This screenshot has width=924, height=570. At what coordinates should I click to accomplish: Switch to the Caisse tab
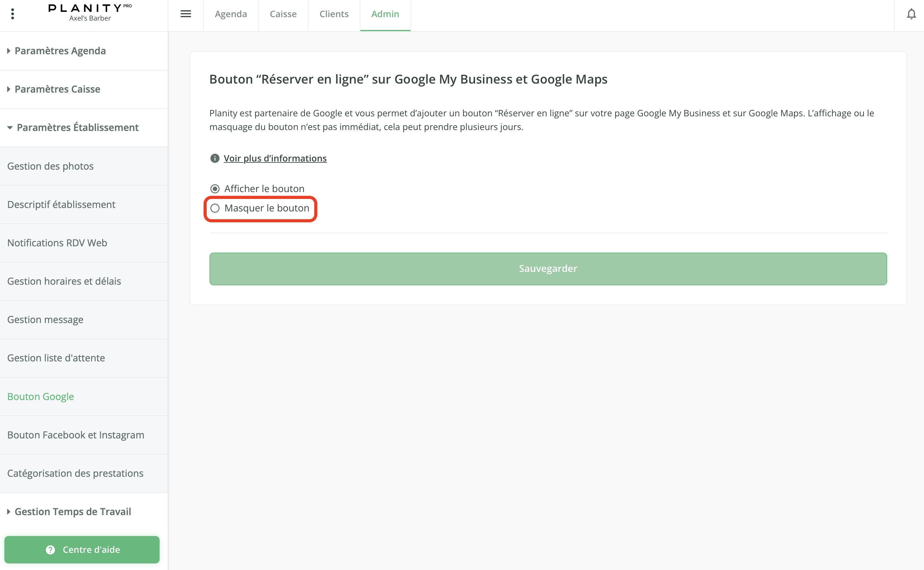click(x=283, y=14)
